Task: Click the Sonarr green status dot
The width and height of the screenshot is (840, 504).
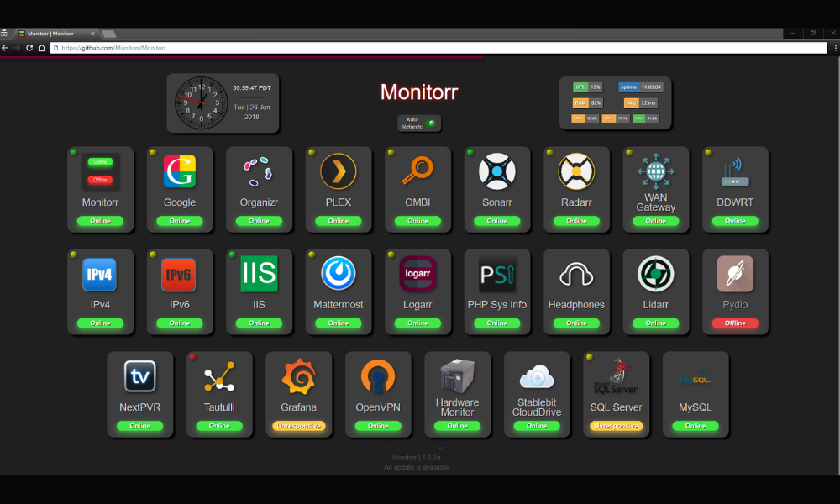Action: pyautogui.click(x=470, y=153)
